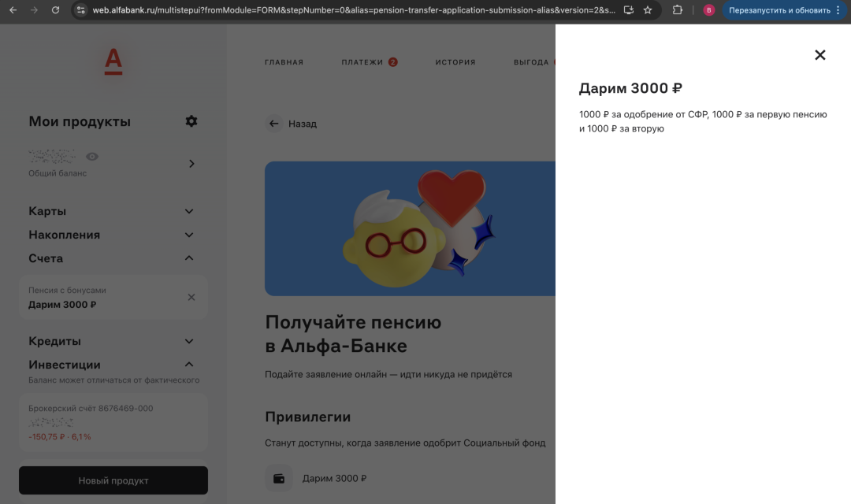851x504 pixels.
Task: Expand the Накопления section
Action: click(x=189, y=235)
